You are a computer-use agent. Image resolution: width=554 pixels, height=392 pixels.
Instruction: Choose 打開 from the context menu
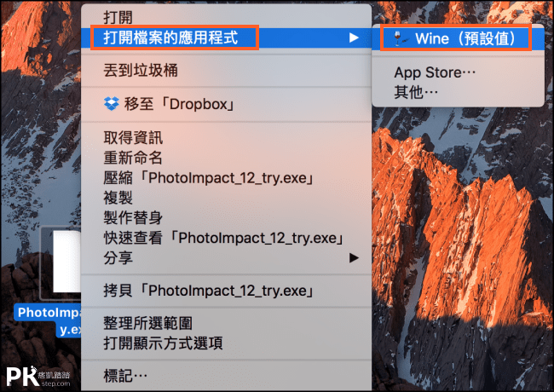(x=226, y=17)
